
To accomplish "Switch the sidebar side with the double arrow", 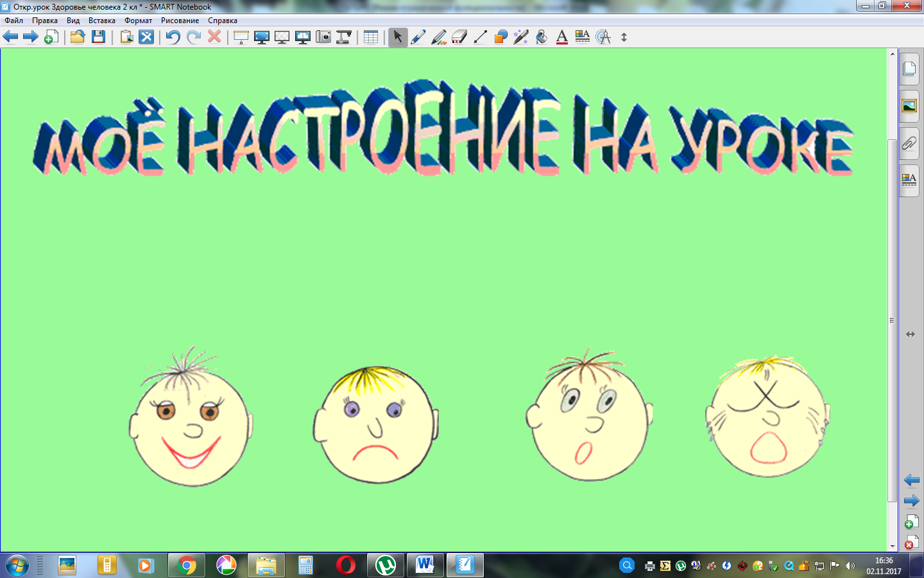I will 910,334.
